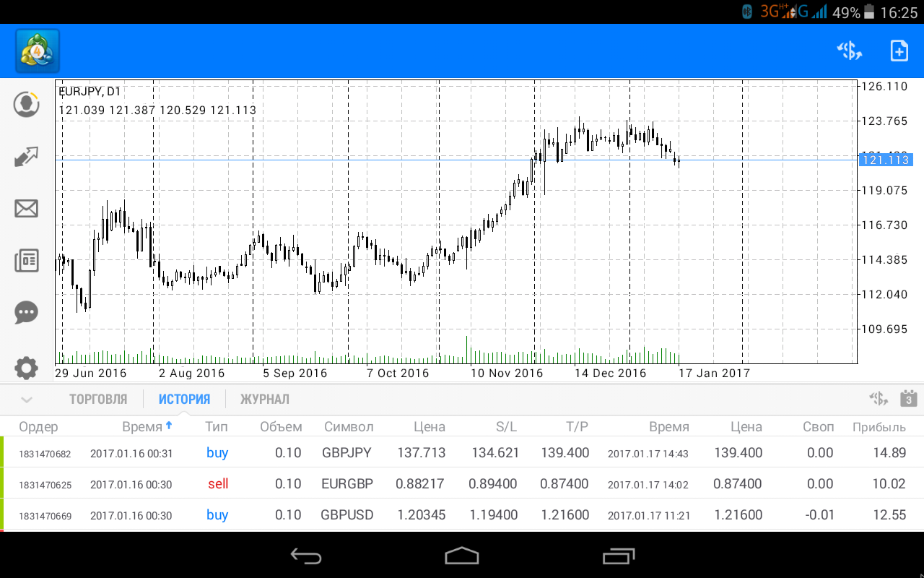Image resolution: width=924 pixels, height=578 pixels.
Task: Select order 1831470625 row
Action: click(462, 484)
